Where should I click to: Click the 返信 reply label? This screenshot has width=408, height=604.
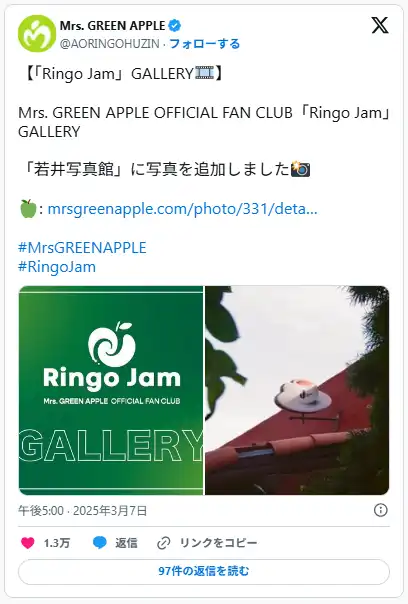126,543
